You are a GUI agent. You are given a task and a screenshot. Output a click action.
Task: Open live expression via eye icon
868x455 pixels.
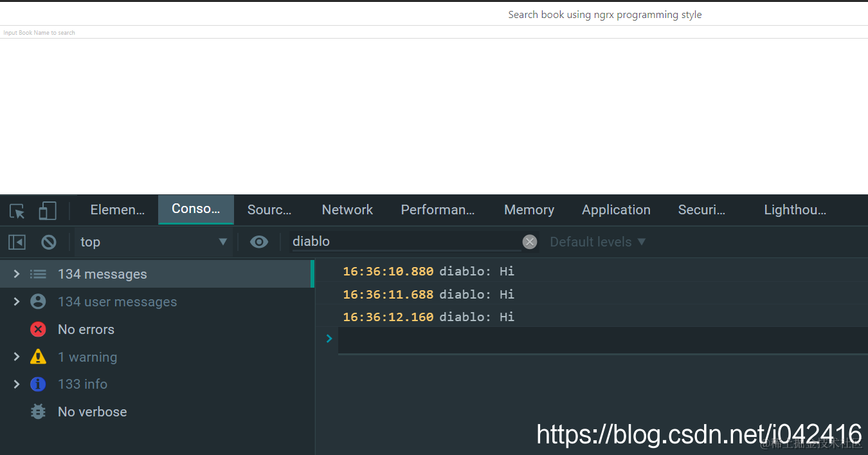pos(259,242)
